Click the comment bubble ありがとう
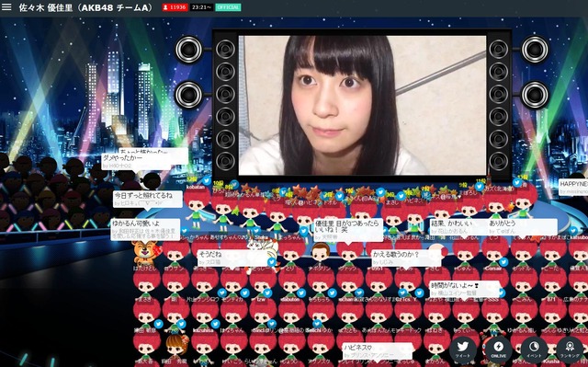This screenshot has height=367, width=588. (x=523, y=227)
